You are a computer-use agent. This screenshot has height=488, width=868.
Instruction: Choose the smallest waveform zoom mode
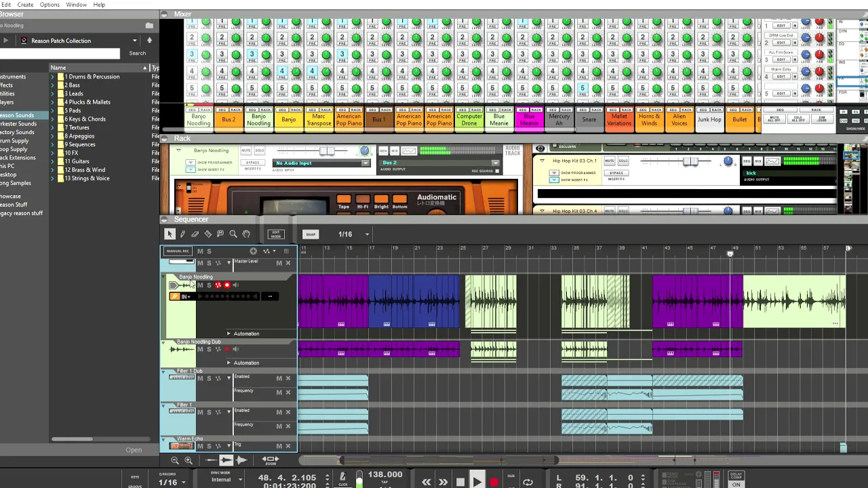[212, 460]
